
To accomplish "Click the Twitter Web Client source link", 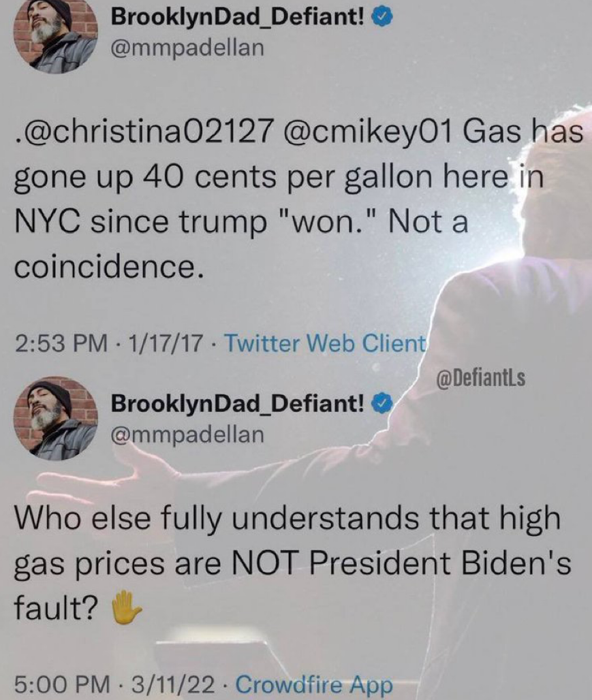I will pyautogui.click(x=324, y=344).
